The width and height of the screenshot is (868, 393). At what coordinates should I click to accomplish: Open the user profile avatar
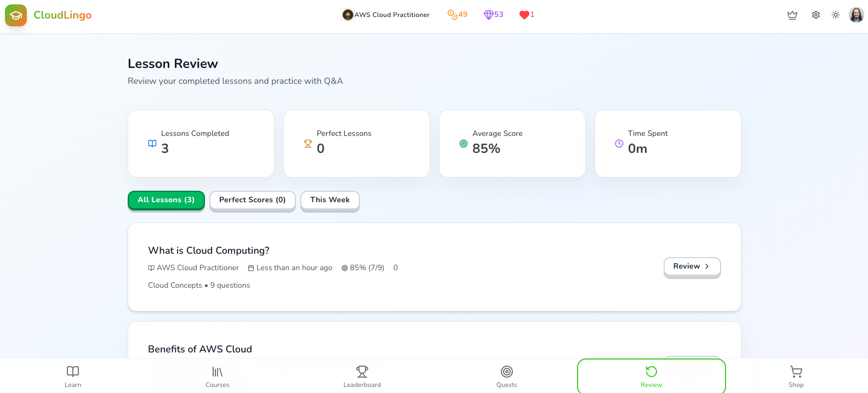(x=856, y=15)
